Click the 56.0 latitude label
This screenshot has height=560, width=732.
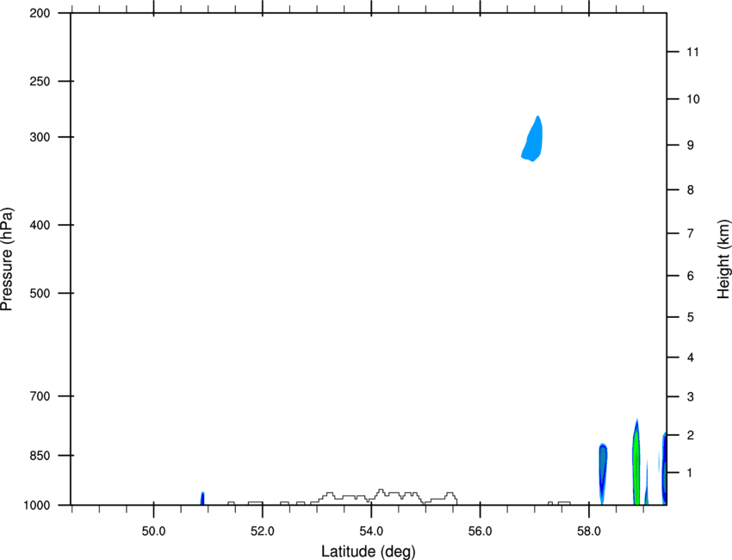pyautogui.click(x=481, y=532)
